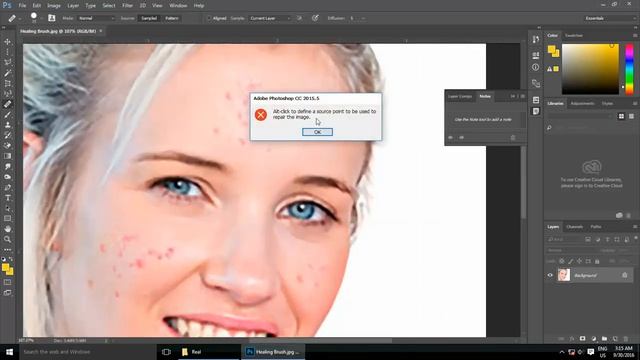This screenshot has width=640, height=360.
Task: Select the Pen tool
Action: [7, 187]
